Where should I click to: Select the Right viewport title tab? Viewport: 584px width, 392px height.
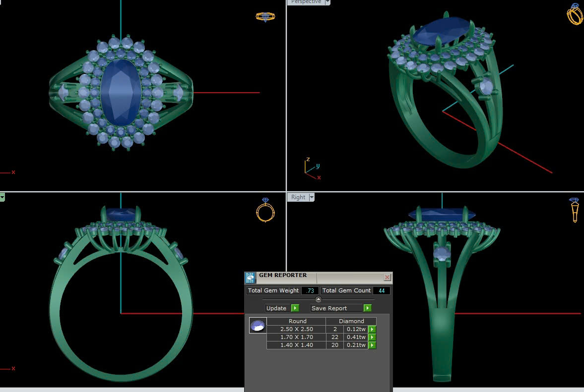pos(298,197)
